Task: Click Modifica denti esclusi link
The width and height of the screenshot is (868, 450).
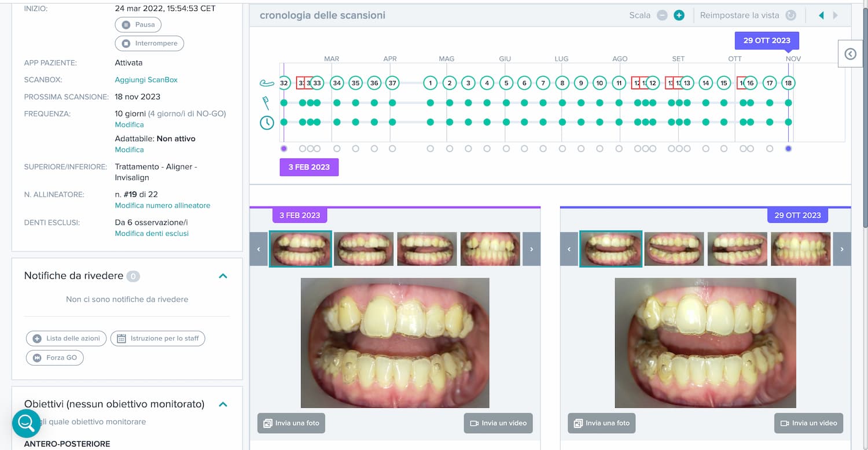Action: pyautogui.click(x=152, y=233)
